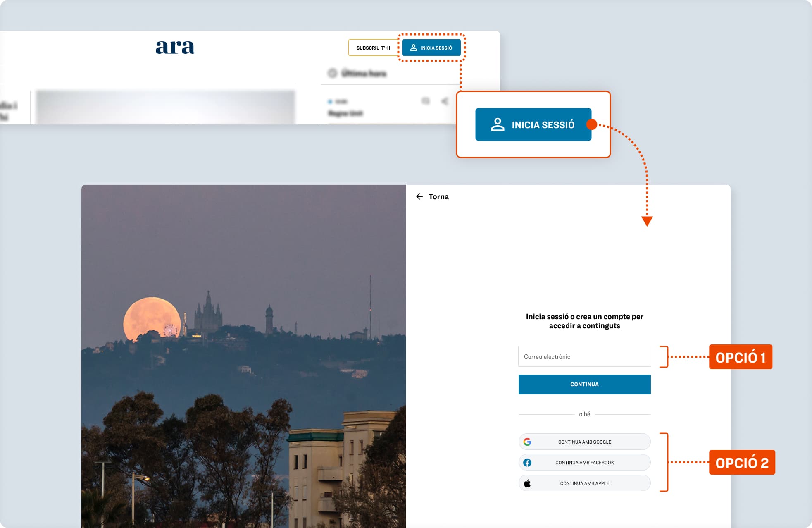Click the blurred share icon in the news feed

pyautogui.click(x=445, y=101)
